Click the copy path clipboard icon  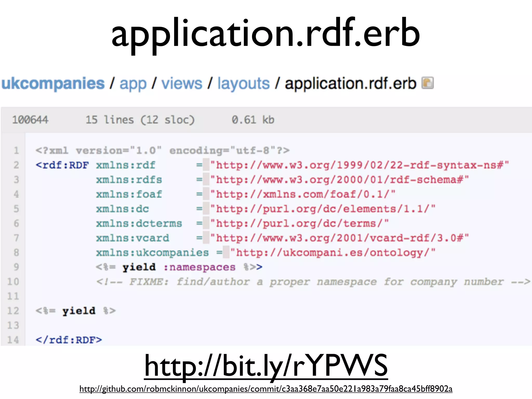(x=427, y=83)
